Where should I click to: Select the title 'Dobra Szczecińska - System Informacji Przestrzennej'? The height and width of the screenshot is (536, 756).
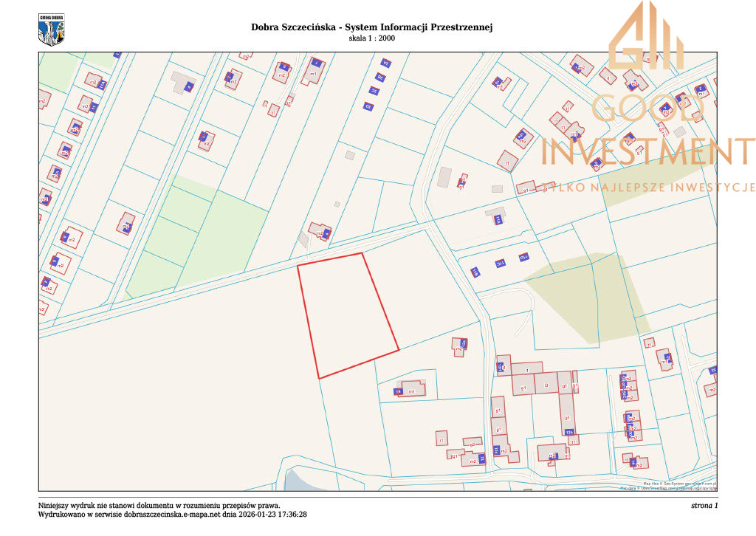point(372,27)
